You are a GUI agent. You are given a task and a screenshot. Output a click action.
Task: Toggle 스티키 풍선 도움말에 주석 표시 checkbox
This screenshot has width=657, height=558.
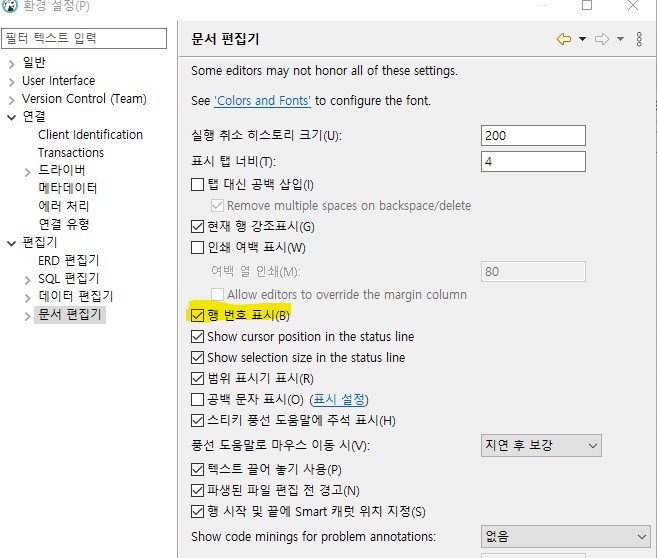197,420
